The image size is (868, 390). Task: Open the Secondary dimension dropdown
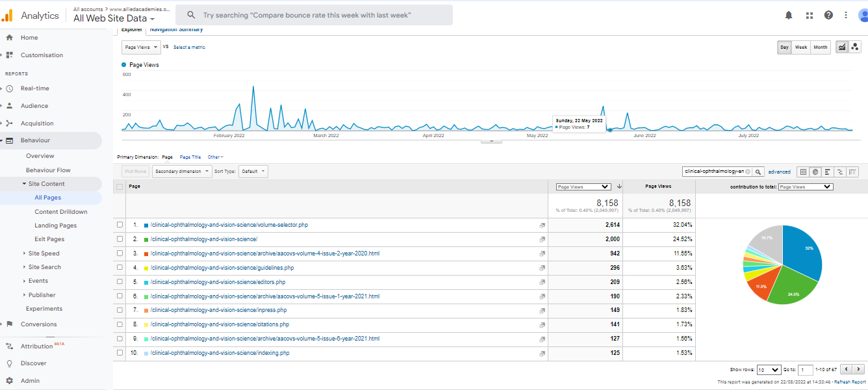182,172
